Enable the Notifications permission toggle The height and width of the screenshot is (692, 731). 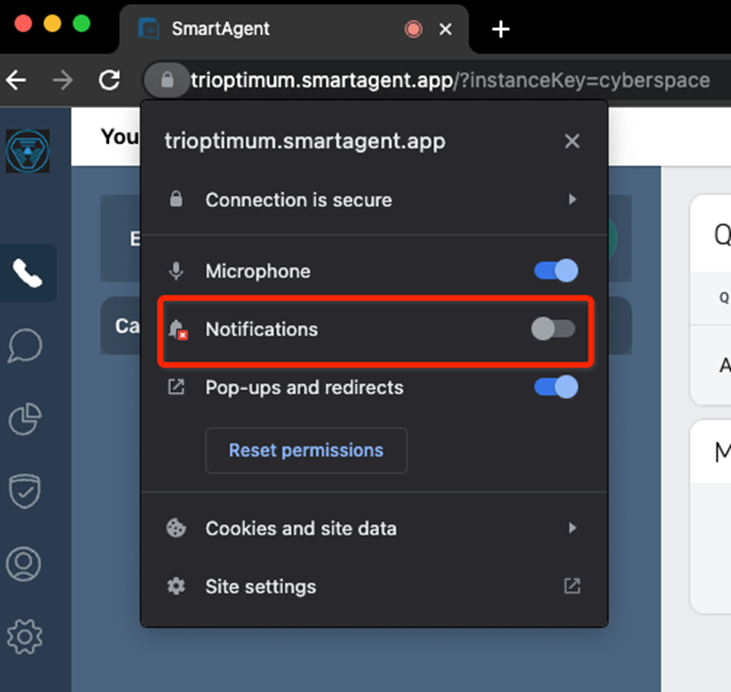(x=553, y=329)
